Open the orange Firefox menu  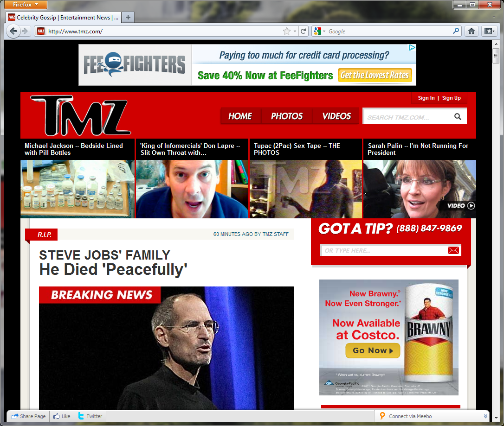(x=25, y=4)
